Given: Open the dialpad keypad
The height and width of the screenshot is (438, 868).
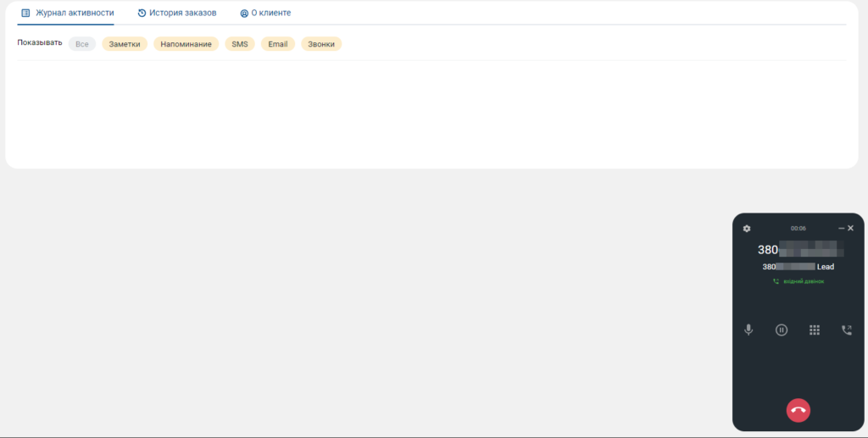Looking at the screenshot, I should tap(815, 330).
